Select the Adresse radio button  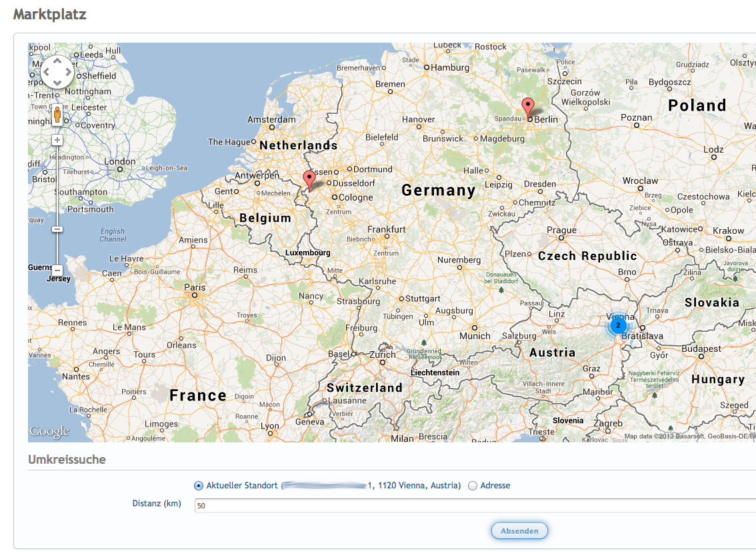(x=473, y=486)
